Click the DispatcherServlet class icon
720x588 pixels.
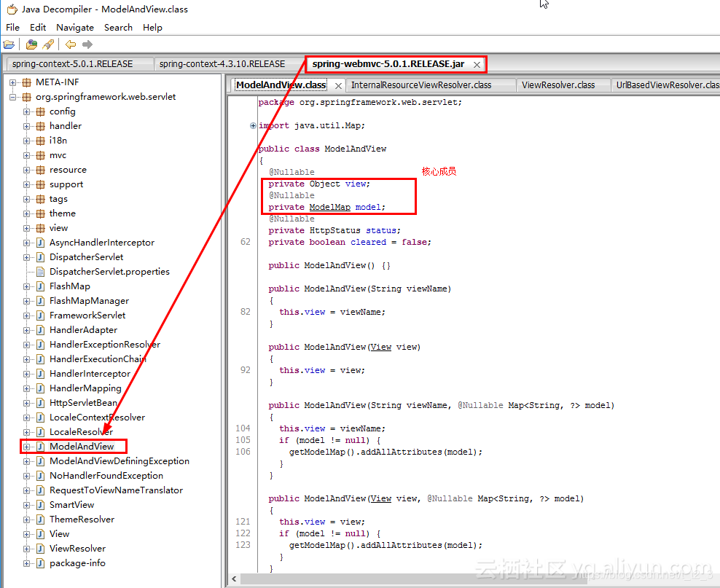(40, 257)
